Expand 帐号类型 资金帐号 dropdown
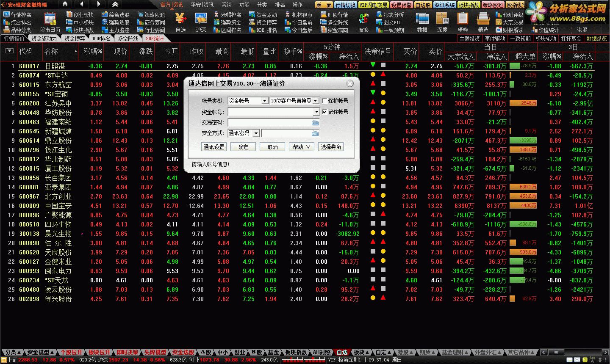This screenshot has width=610, height=364. 264,101
